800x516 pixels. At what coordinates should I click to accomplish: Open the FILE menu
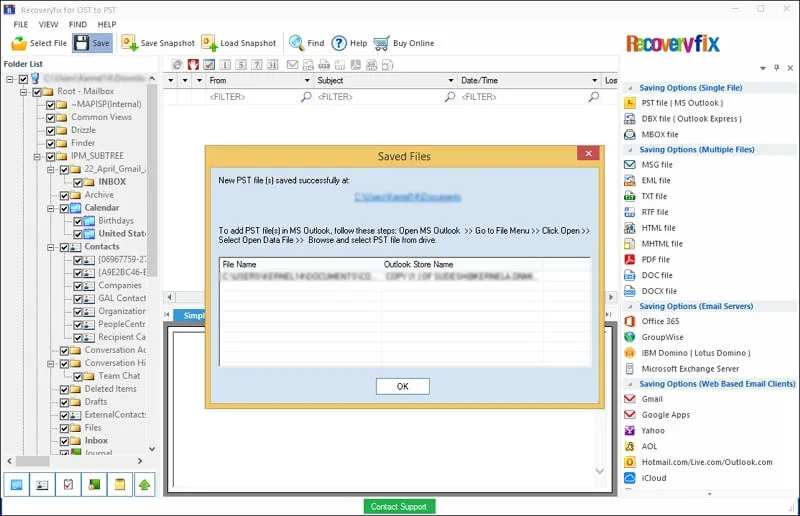(21, 24)
